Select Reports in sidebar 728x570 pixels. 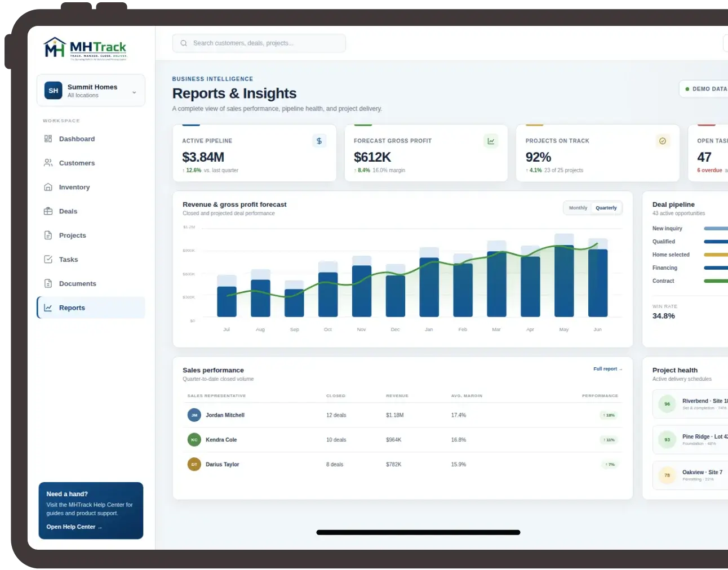91,308
